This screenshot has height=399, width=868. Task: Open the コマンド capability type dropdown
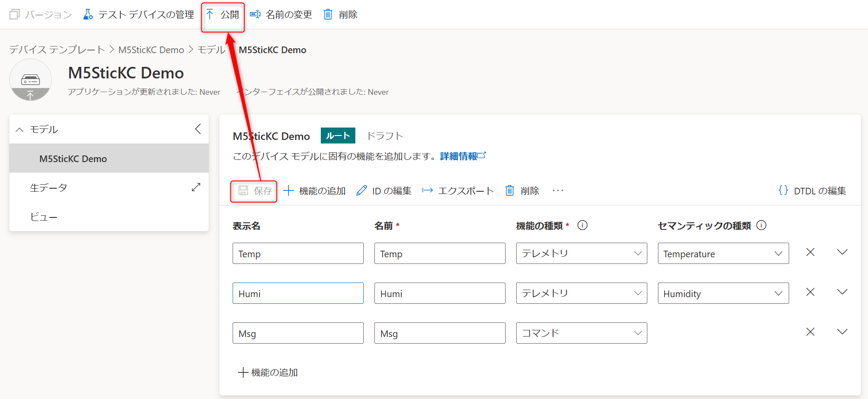582,333
